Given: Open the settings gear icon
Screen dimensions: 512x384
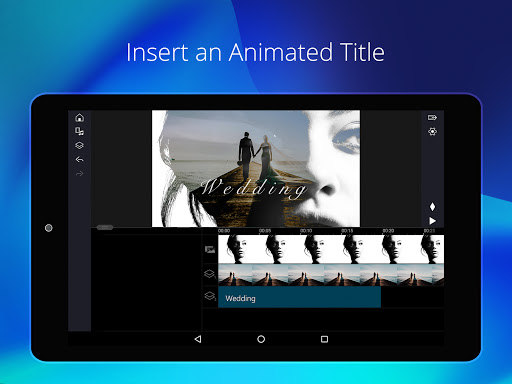Looking at the screenshot, I should coord(432,132).
